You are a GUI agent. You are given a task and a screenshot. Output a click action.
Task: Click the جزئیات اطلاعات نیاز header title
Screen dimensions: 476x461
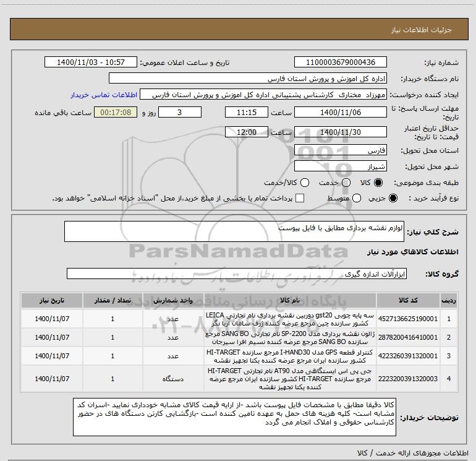pos(421,30)
